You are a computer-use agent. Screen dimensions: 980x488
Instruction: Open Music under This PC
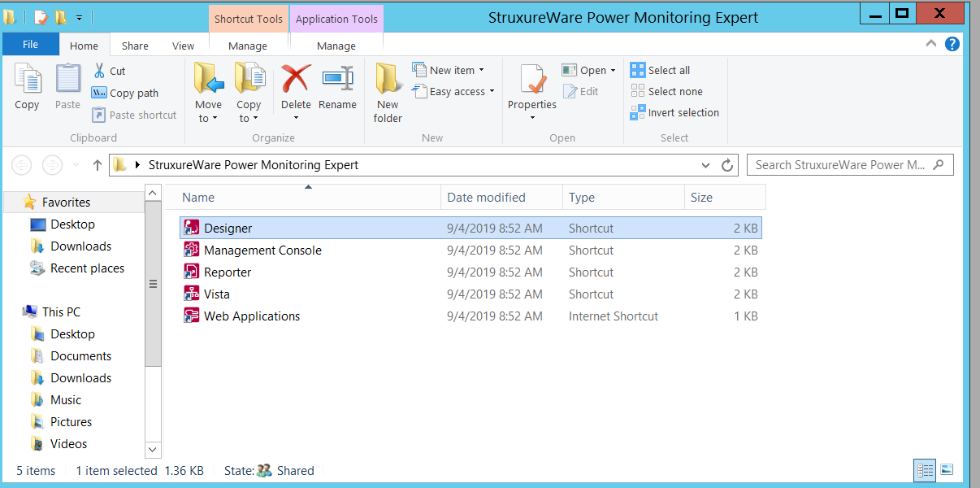(x=66, y=400)
